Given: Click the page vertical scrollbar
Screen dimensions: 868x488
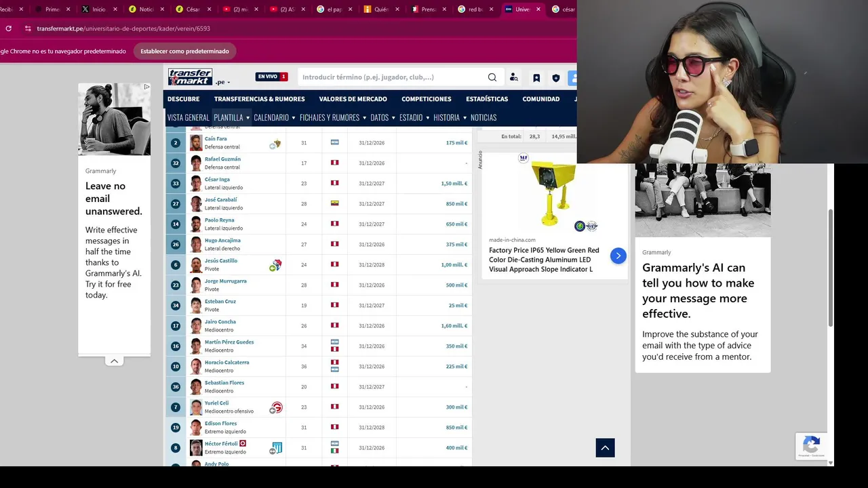Looking at the screenshot, I should [x=831, y=268].
